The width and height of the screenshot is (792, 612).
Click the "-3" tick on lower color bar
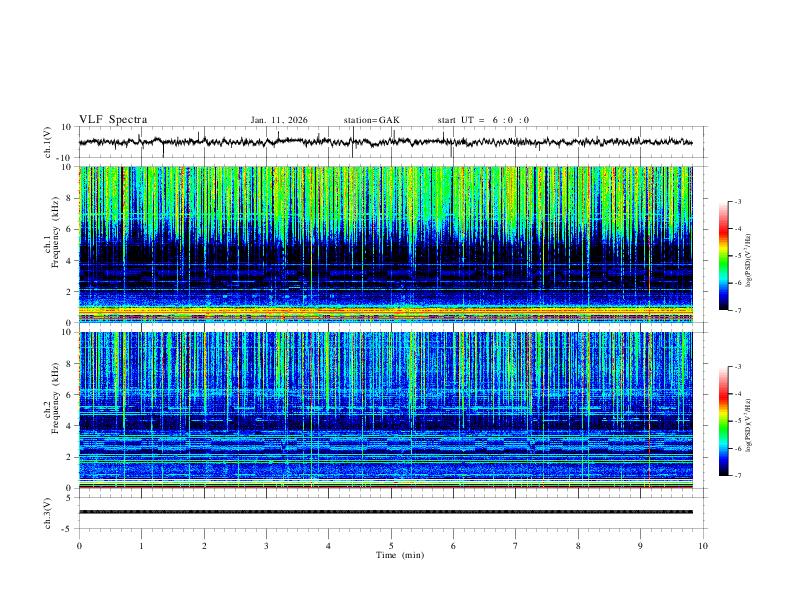[x=737, y=367]
